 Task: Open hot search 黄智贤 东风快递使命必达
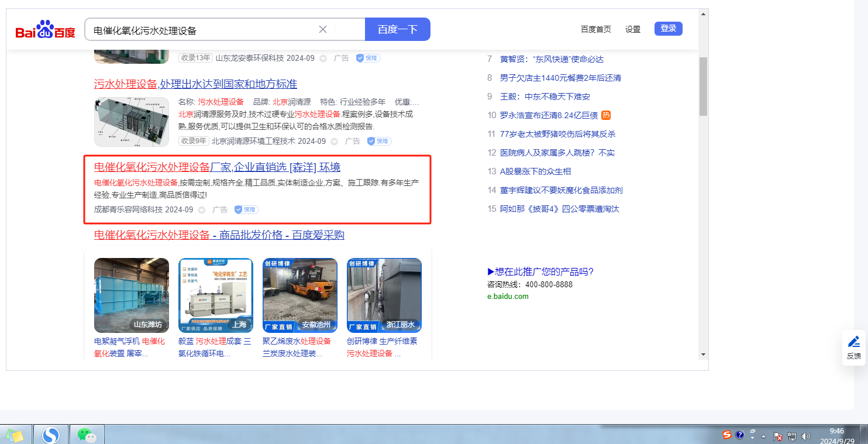(552, 59)
